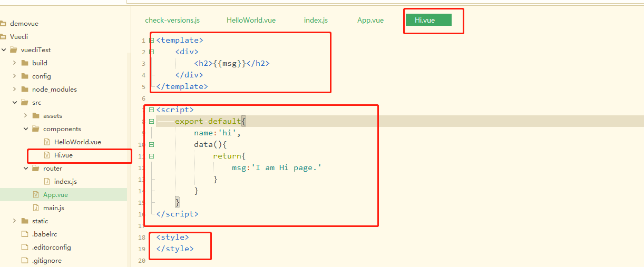Screen dimensions: 644x267
Task: Click the .babelrc file icon
Action: point(24,234)
